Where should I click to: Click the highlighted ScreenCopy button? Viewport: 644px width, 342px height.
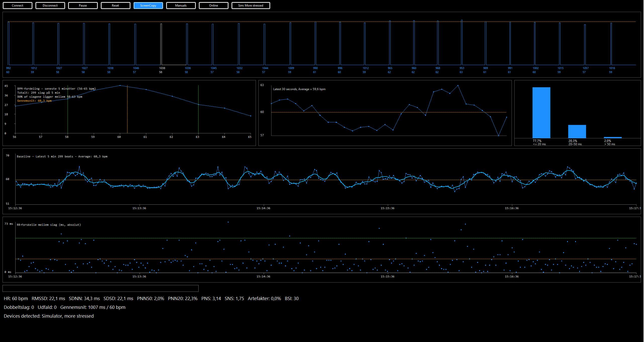[x=148, y=6]
